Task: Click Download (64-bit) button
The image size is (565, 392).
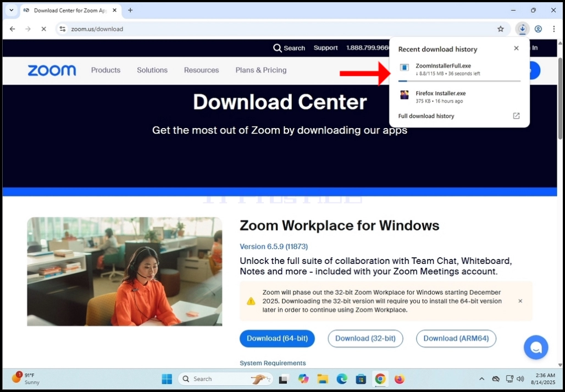Action: pyautogui.click(x=277, y=338)
